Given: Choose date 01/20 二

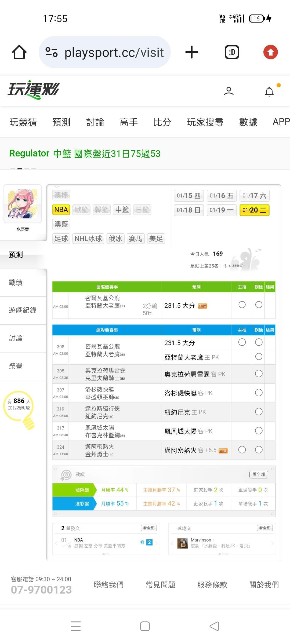Looking at the screenshot, I should tap(254, 210).
